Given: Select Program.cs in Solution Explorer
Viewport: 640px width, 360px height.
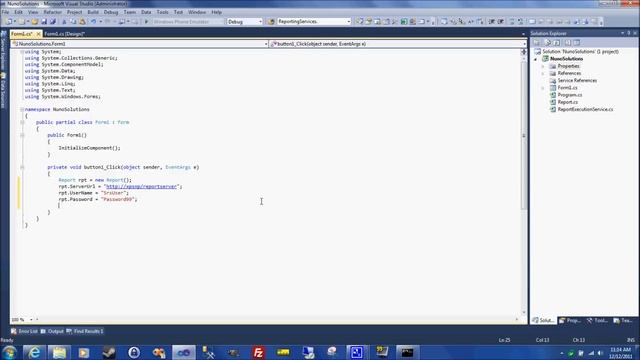Looking at the screenshot, I should [x=570, y=95].
